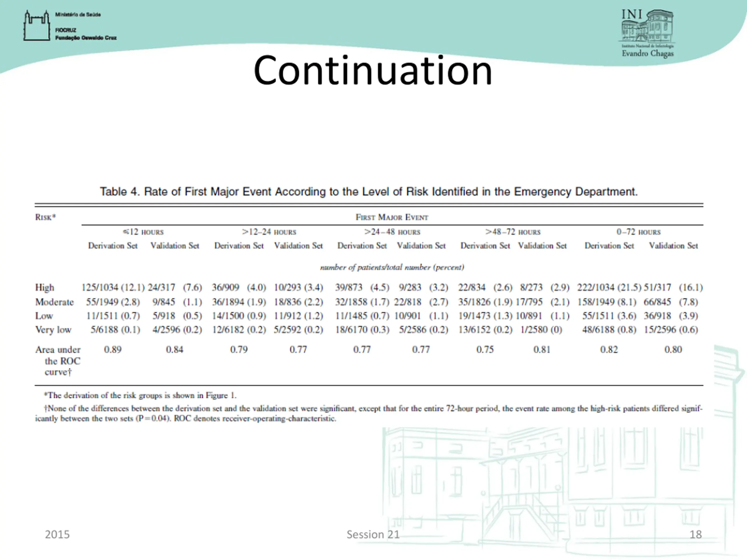Screen dimensions: 747x560
Task: Click the 0.89 ROC area value
Action: (112, 349)
